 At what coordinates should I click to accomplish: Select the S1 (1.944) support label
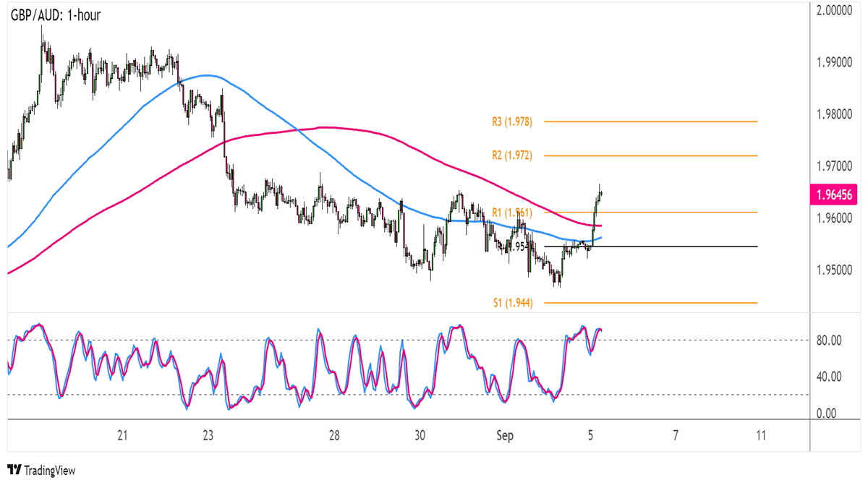[x=513, y=304]
